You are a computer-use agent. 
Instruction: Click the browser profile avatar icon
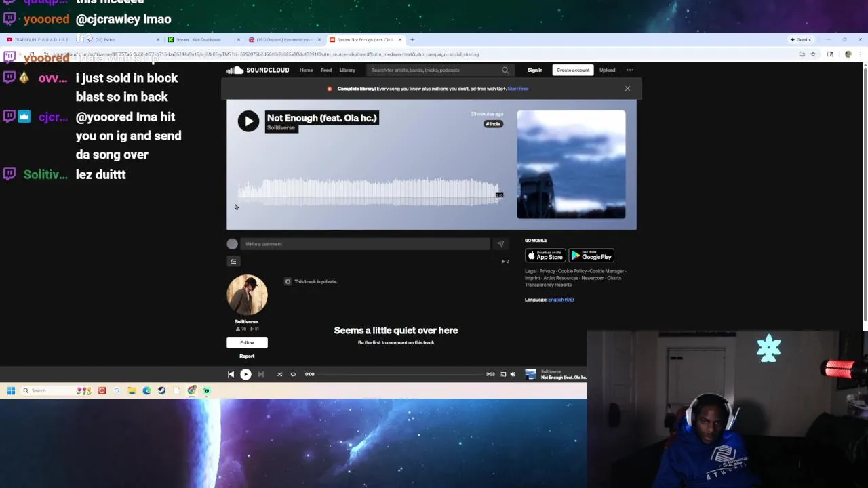tap(848, 54)
